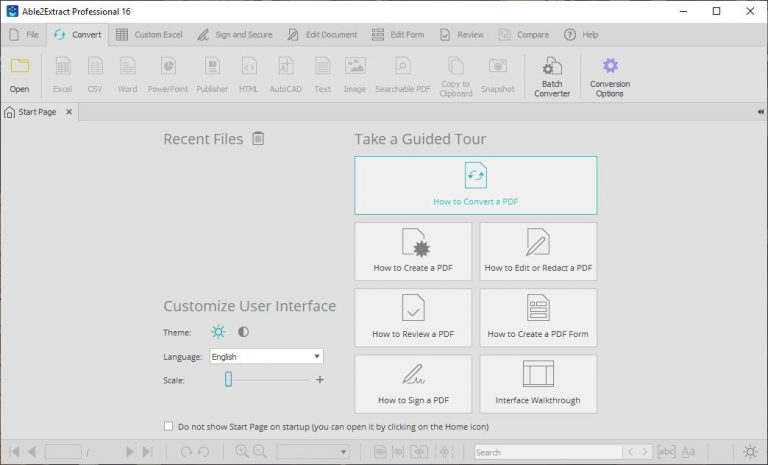The height and width of the screenshot is (465, 768).
Task: Go to previous page arrow
Action: coord(32,451)
